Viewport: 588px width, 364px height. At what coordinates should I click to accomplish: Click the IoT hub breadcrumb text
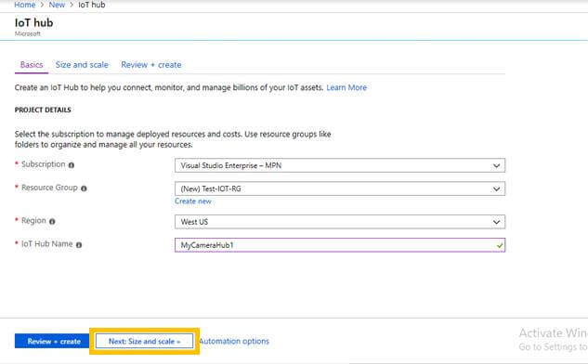[92, 5]
